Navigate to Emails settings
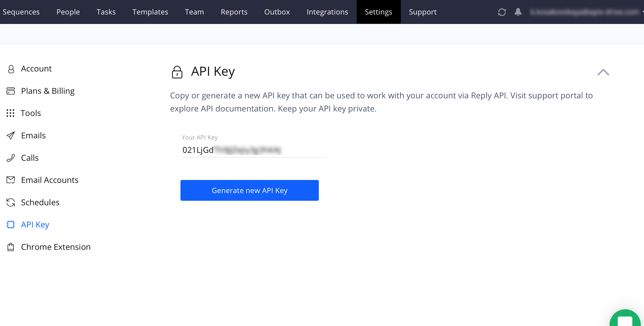Image resolution: width=644 pixels, height=326 pixels. tap(33, 135)
